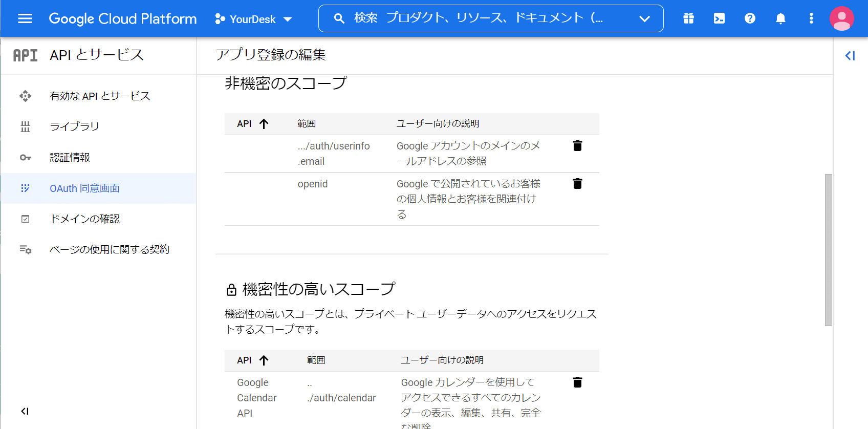Go to 有効な API とサービス page
868x429 pixels.
coord(98,96)
